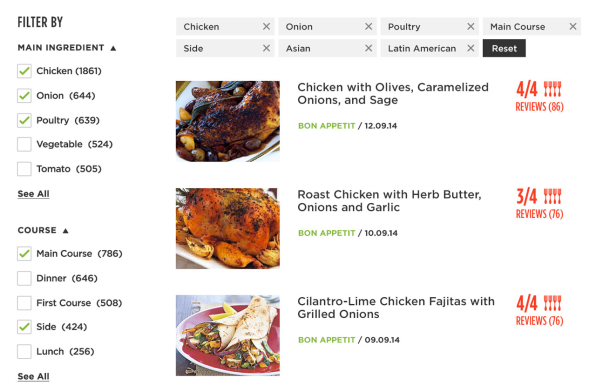
Task: Remove the Onion filter tag
Action: tap(368, 26)
